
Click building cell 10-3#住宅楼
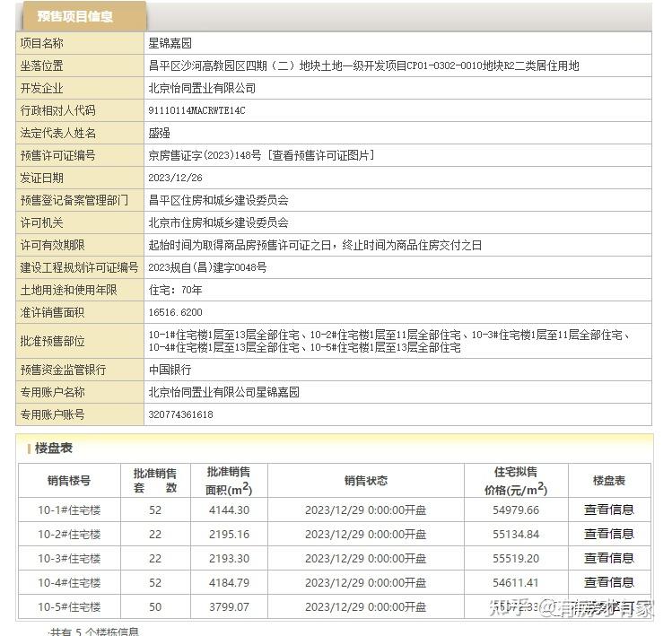tap(69, 559)
